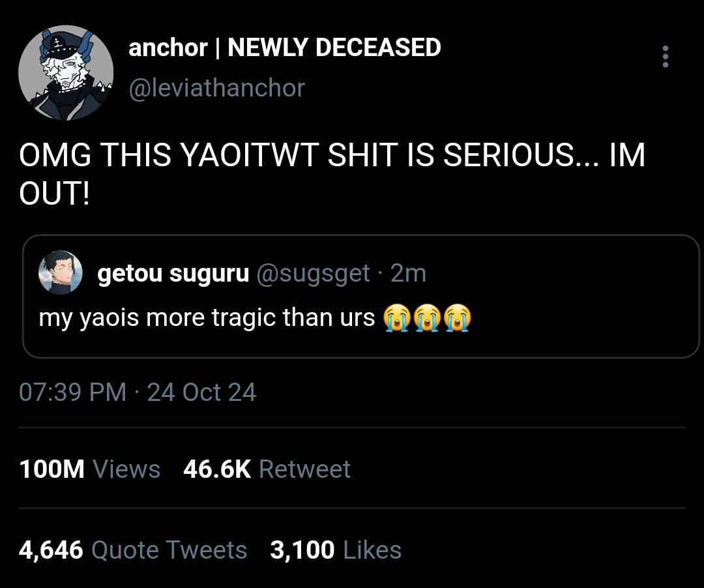This screenshot has width=704, height=588.
Task: Open the 3,100 Likes list
Action: (335, 550)
